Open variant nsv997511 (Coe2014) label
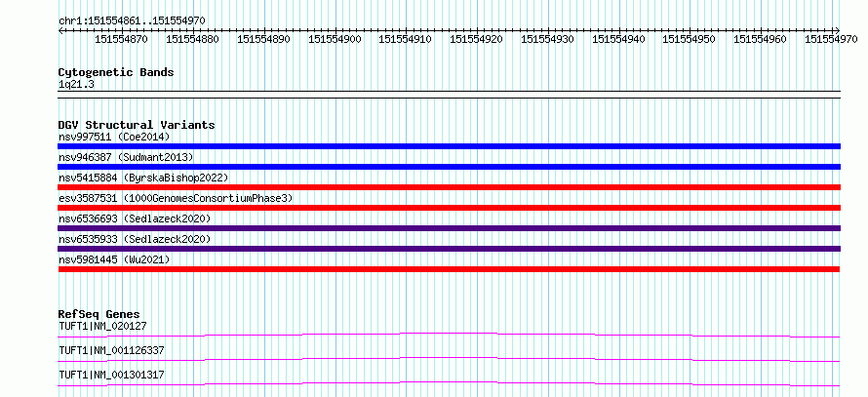Viewport: 868px width, 397px height. click(114, 137)
